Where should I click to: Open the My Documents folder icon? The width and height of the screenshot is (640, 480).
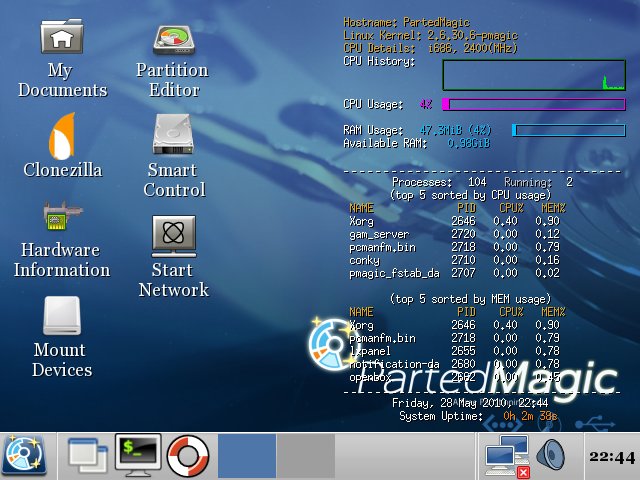click(62, 37)
